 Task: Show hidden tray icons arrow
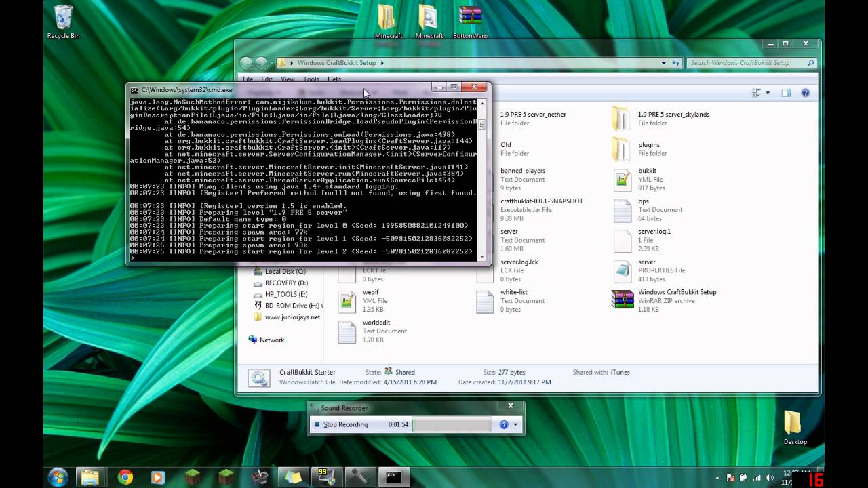pyautogui.click(x=717, y=478)
